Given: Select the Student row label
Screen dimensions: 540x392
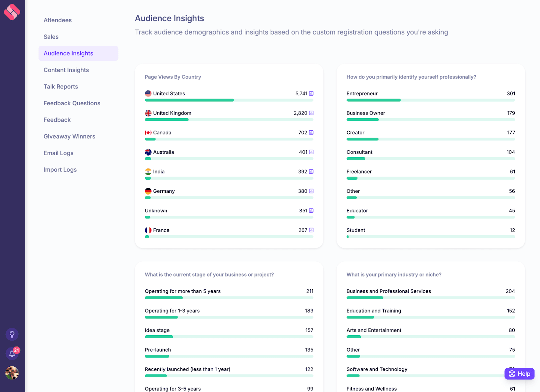Looking at the screenshot, I should (x=356, y=230).
